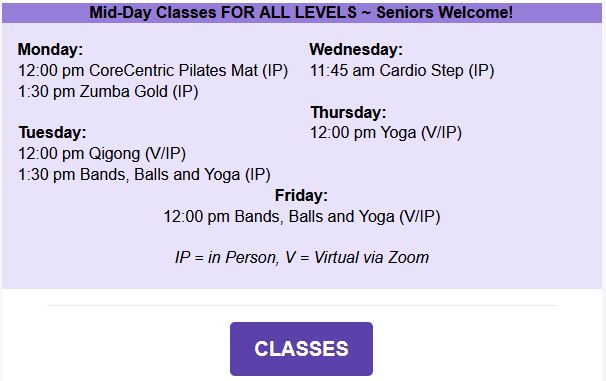The height and width of the screenshot is (381, 606).
Task: Click the horizontal divider above CLASSES button
Action: tap(302, 305)
